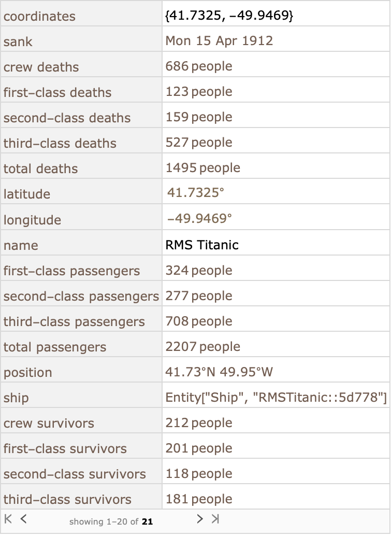Select the 'Mon 15 Apr 1912' value
This screenshot has height=550, width=392.
(x=219, y=40)
